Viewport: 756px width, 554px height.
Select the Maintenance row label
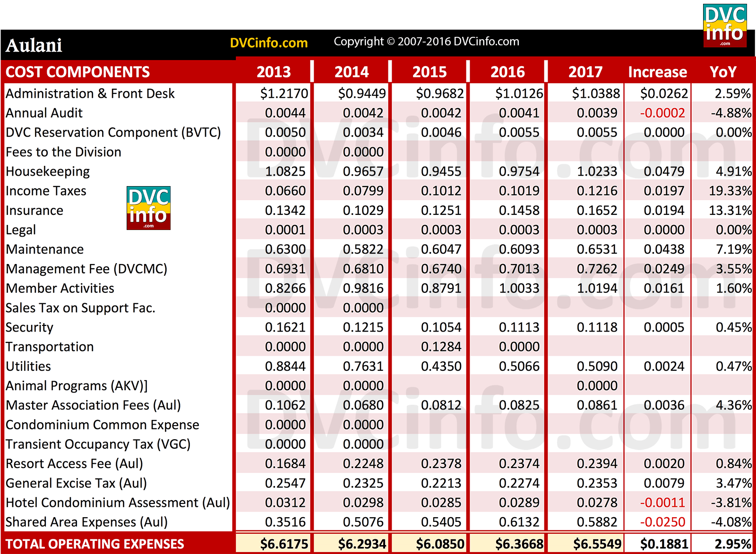(x=44, y=249)
